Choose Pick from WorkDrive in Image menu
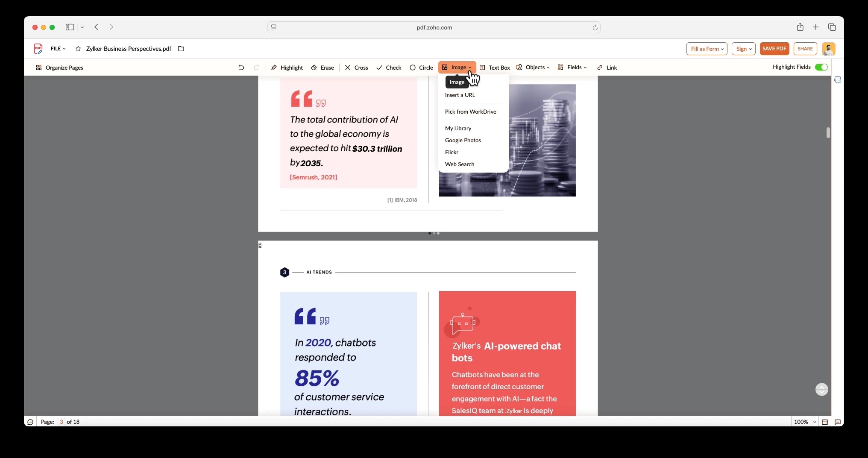The height and width of the screenshot is (458, 868). pos(470,112)
